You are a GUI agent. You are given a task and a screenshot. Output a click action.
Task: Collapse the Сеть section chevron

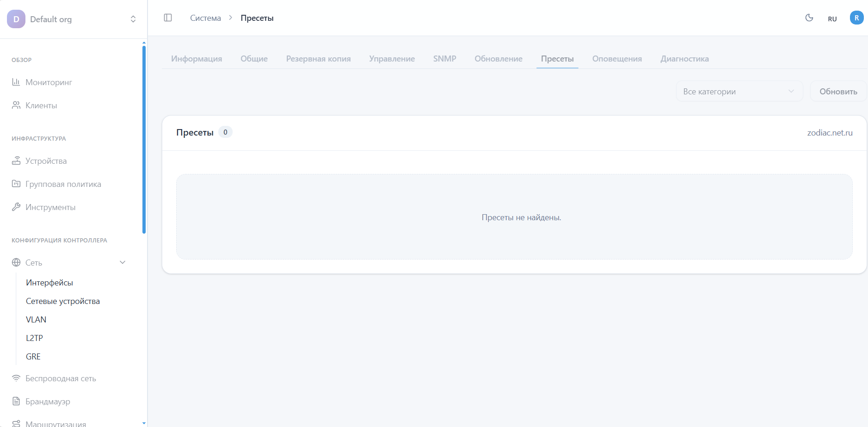[x=123, y=262]
